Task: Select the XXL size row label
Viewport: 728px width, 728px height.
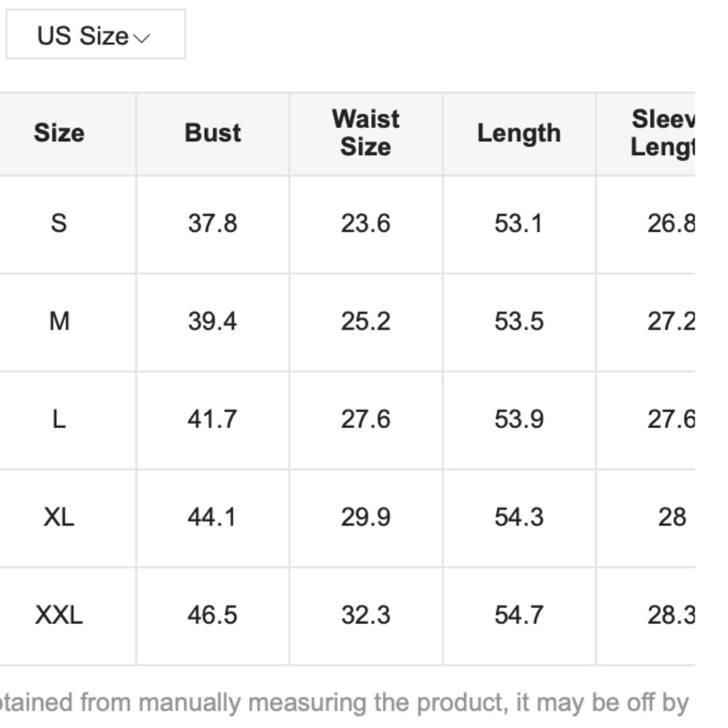Action: point(59,615)
